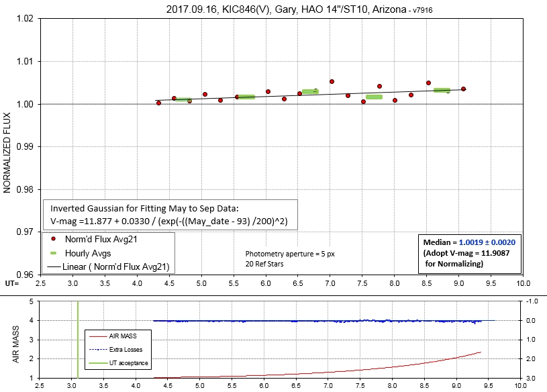Click the 1.02 tick on the flux axis
This screenshot has height=392, width=547.
tap(25, 19)
